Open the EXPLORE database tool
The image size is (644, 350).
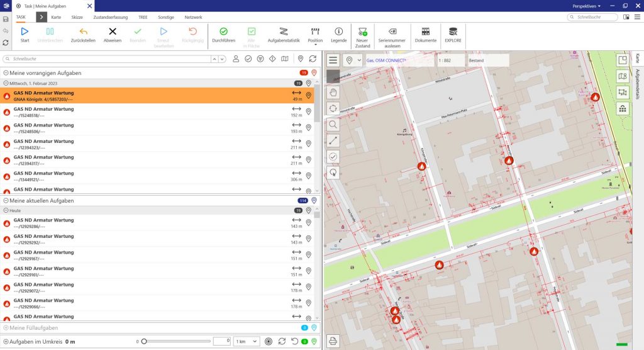(453, 31)
